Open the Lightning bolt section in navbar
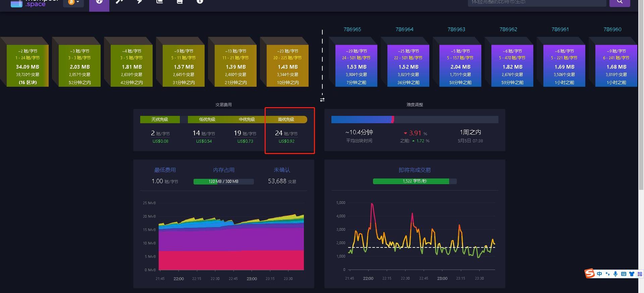 (x=139, y=2)
